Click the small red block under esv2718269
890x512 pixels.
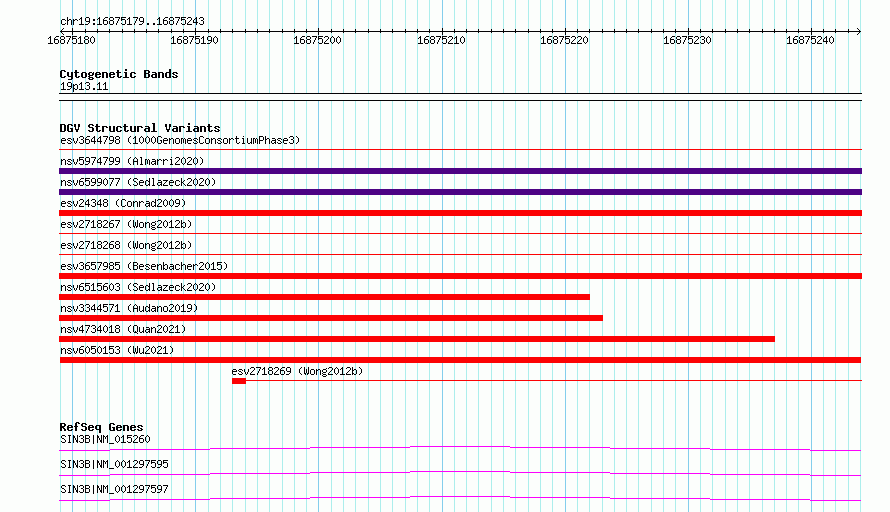point(239,381)
